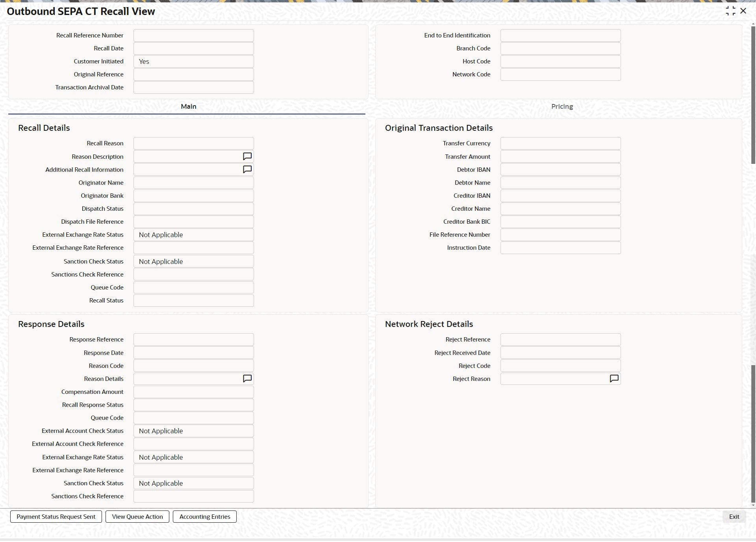This screenshot has width=756, height=542.
Task: Open Accounting Entries
Action: [205, 516]
